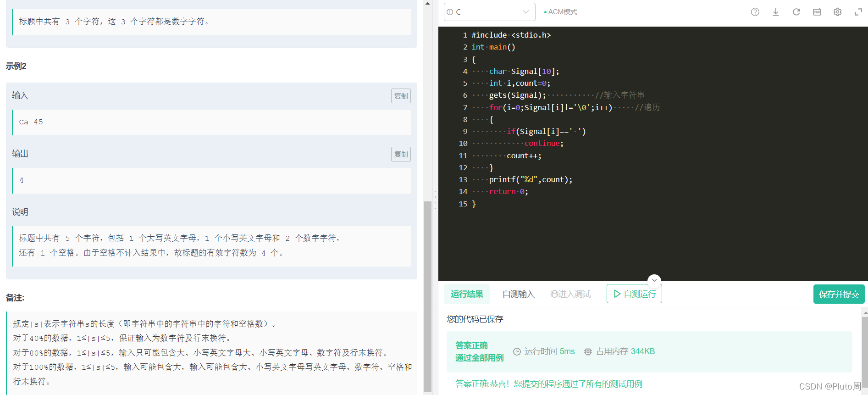This screenshot has height=395, width=868.
Task: Click code line 14 return 0
Action: coord(509,191)
